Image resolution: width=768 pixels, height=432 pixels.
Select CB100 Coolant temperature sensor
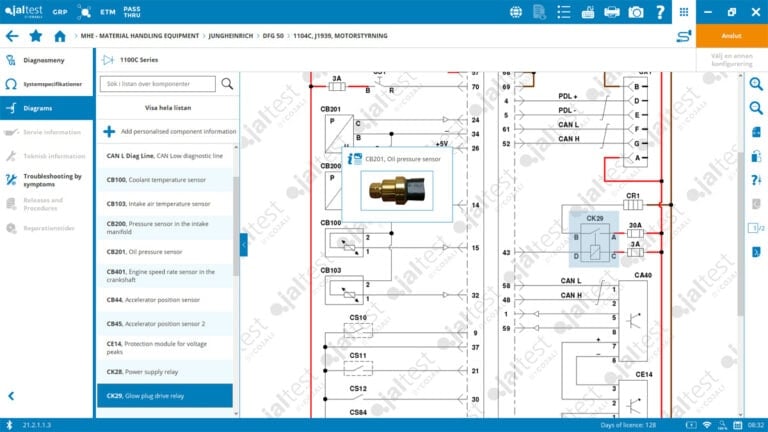[x=165, y=180]
